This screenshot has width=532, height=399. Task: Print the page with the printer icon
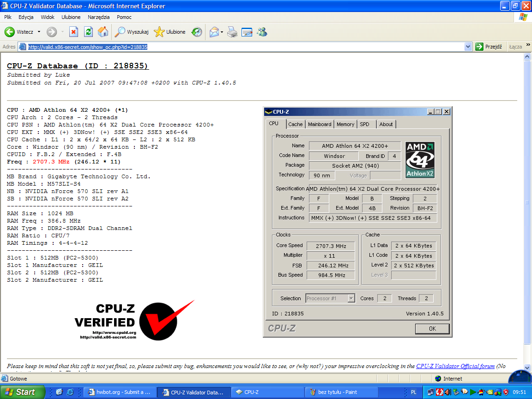(232, 32)
